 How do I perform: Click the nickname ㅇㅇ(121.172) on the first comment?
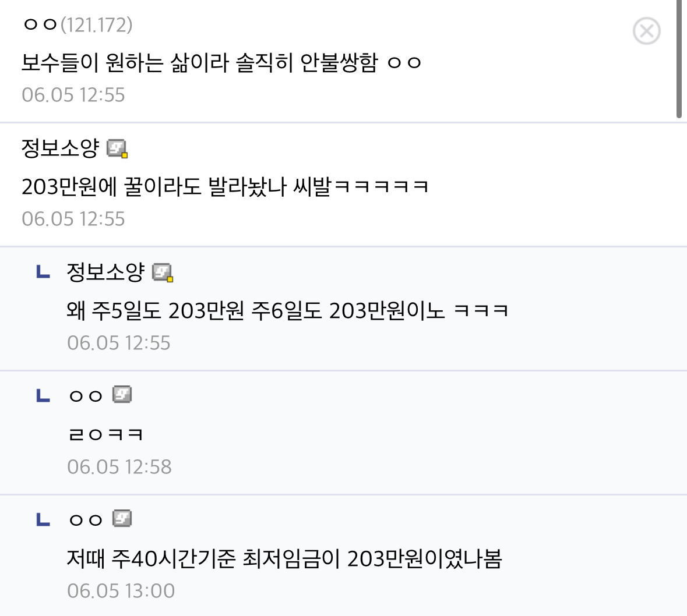pyautogui.click(x=73, y=24)
